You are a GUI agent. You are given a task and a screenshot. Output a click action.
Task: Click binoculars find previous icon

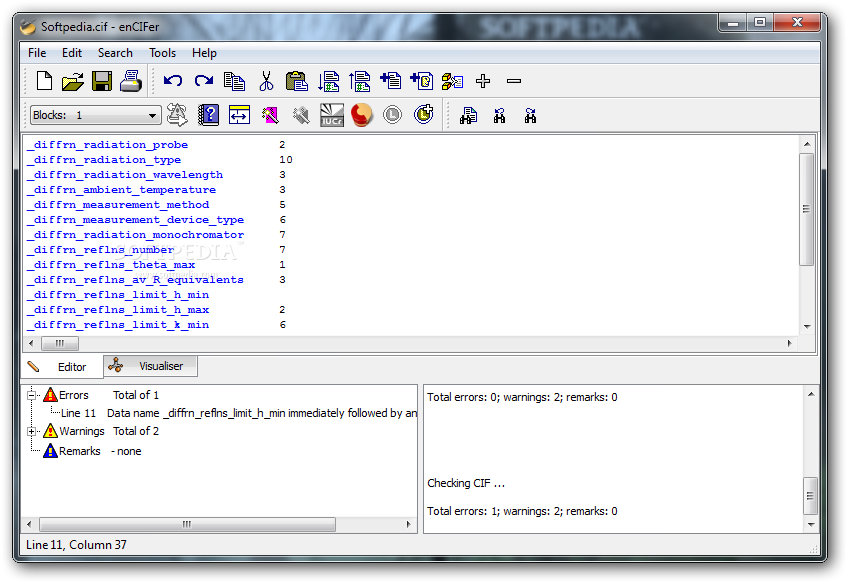[499, 115]
